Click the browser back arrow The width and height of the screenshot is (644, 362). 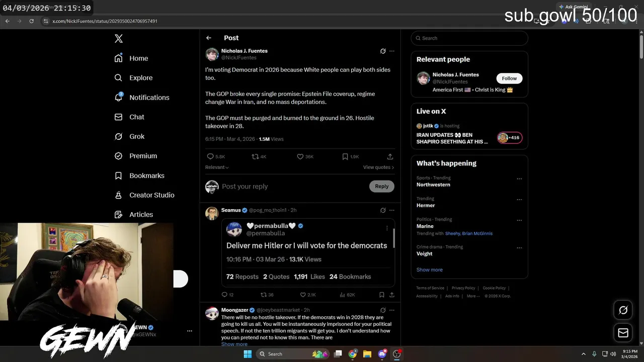pyautogui.click(x=7, y=21)
